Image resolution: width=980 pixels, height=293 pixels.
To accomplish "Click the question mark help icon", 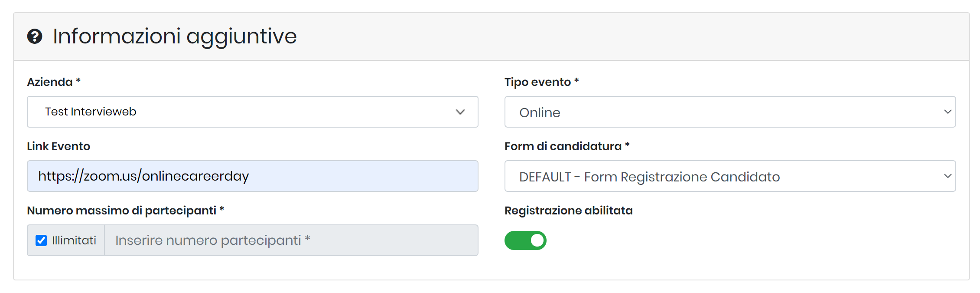I will pos(35,36).
